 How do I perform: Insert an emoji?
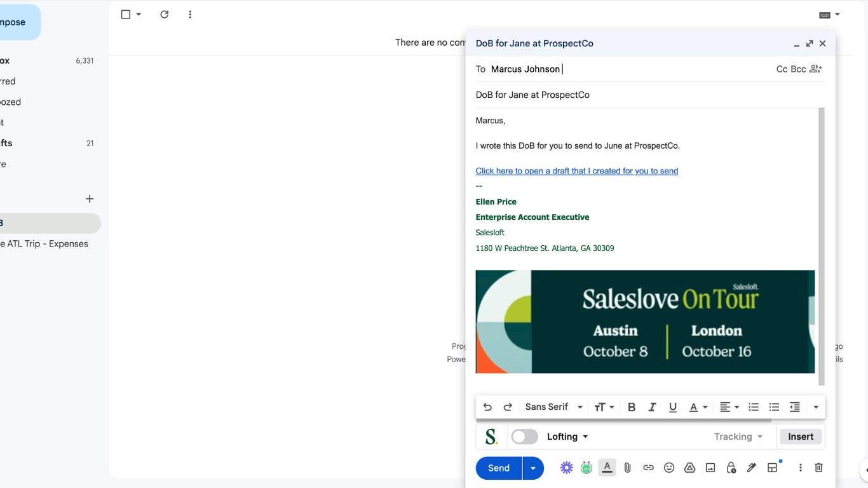(669, 468)
